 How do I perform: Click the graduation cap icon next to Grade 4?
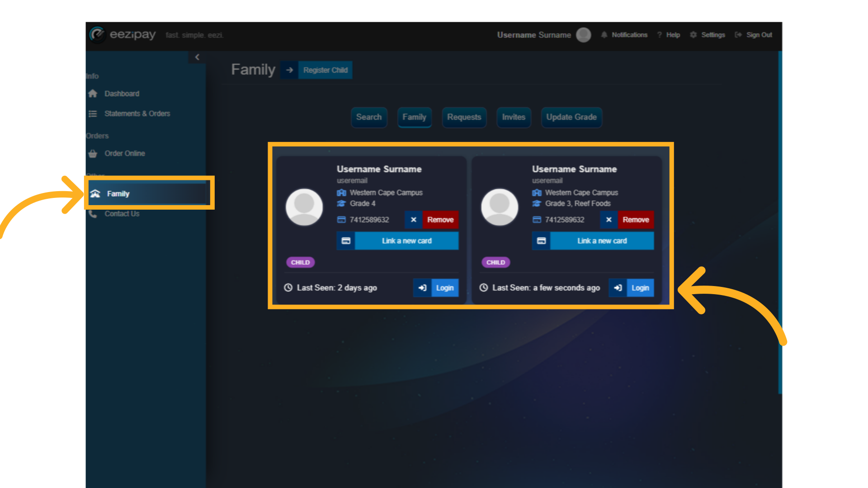pyautogui.click(x=341, y=204)
